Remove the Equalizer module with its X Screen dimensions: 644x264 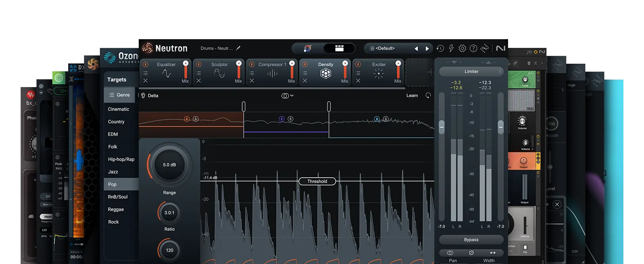coord(145,81)
